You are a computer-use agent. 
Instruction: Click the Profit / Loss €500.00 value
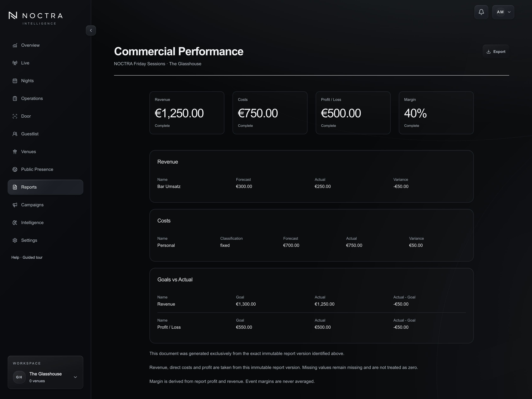pyautogui.click(x=341, y=113)
